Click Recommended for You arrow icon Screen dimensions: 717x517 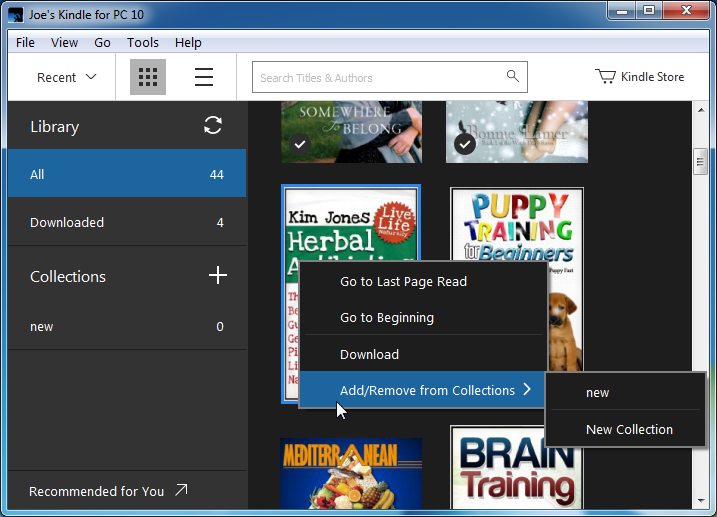point(181,490)
